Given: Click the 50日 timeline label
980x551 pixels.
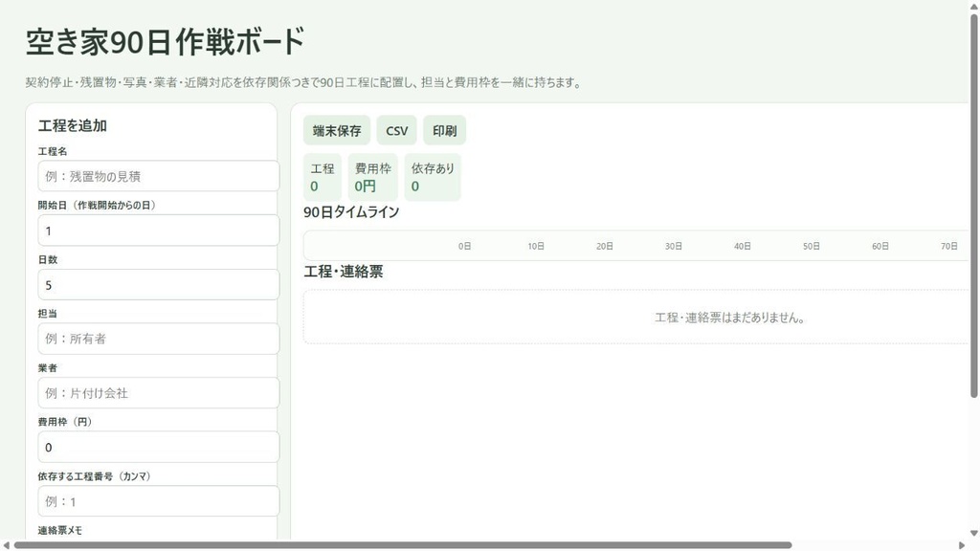Looking at the screenshot, I should point(812,246).
